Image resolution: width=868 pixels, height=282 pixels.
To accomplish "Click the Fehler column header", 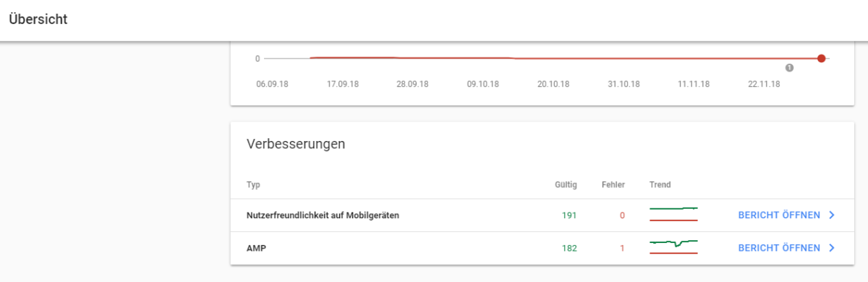I will pyautogui.click(x=613, y=185).
